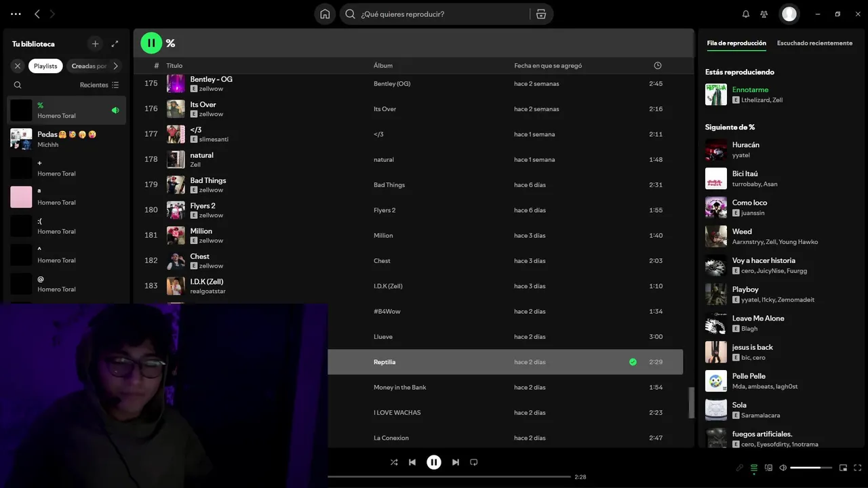Create a new playlist with plus icon
The image size is (868, 488).
coord(96,43)
